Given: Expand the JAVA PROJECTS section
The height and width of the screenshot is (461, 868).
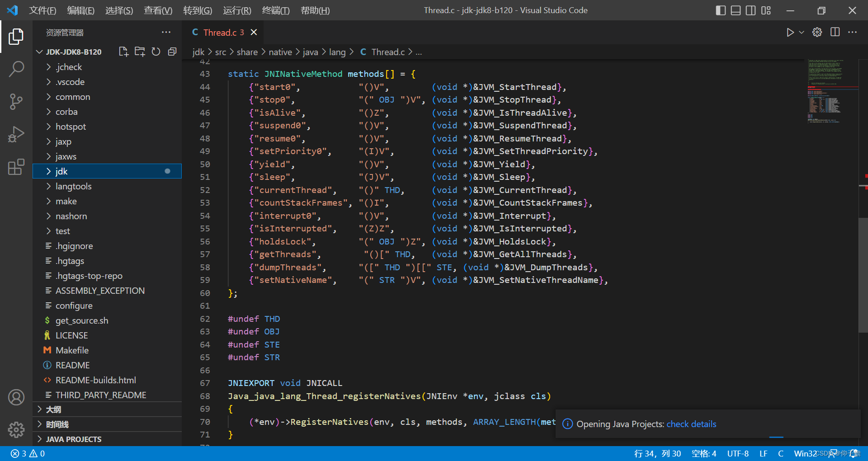Looking at the screenshot, I should 107,439.
